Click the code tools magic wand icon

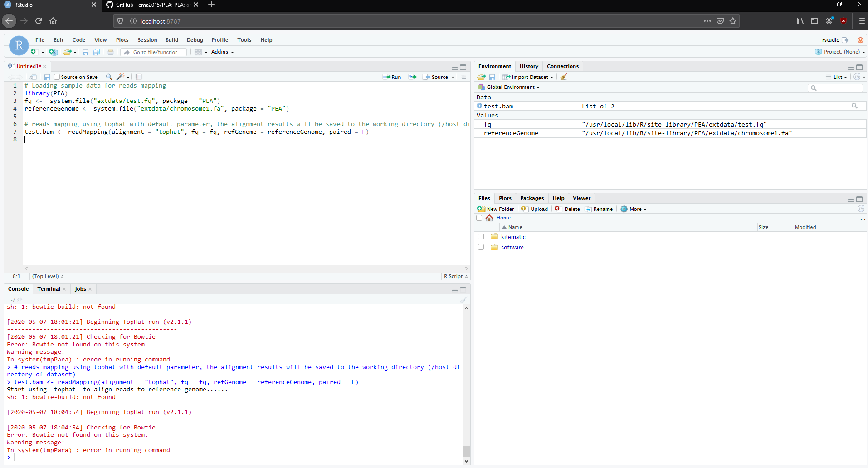(x=121, y=77)
